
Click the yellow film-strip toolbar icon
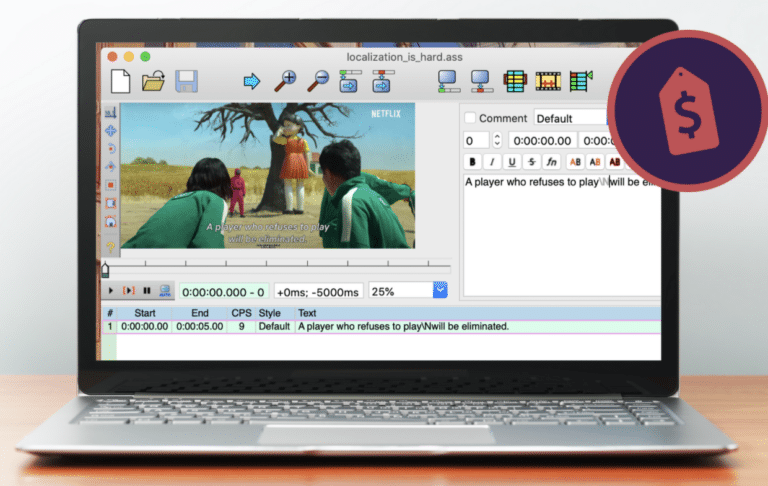(x=548, y=81)
